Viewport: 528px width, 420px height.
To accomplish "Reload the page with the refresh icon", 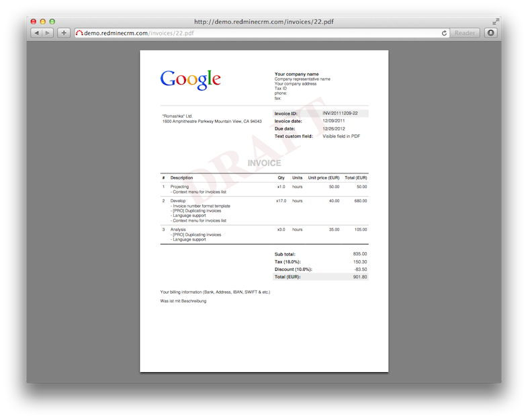I will point(445,33).
